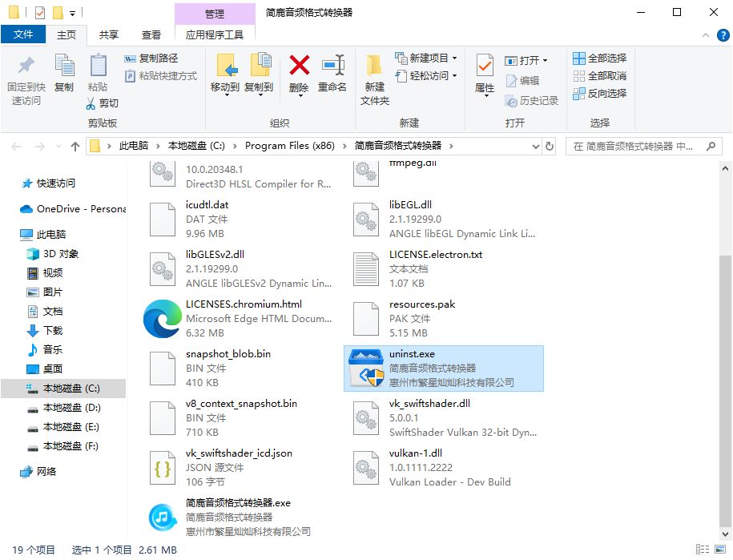
Task: Click the Copy icon in ribbon
Action: [64, 66]
